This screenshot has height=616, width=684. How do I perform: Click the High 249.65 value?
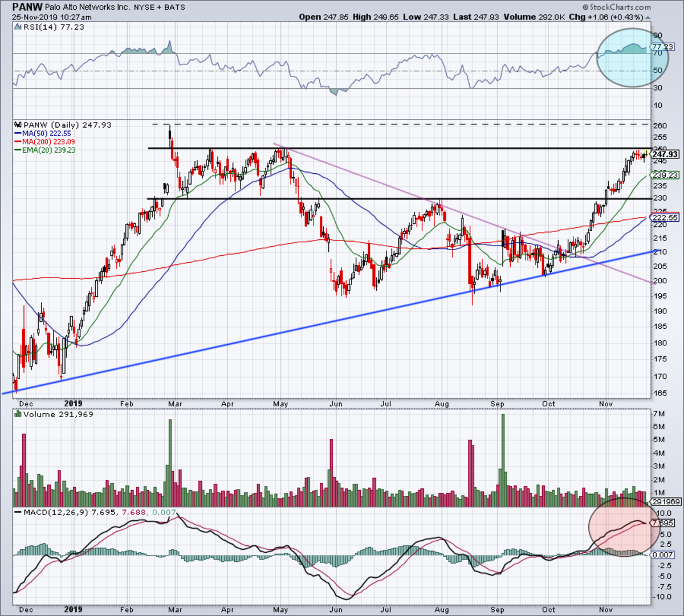tap(374, 17)
